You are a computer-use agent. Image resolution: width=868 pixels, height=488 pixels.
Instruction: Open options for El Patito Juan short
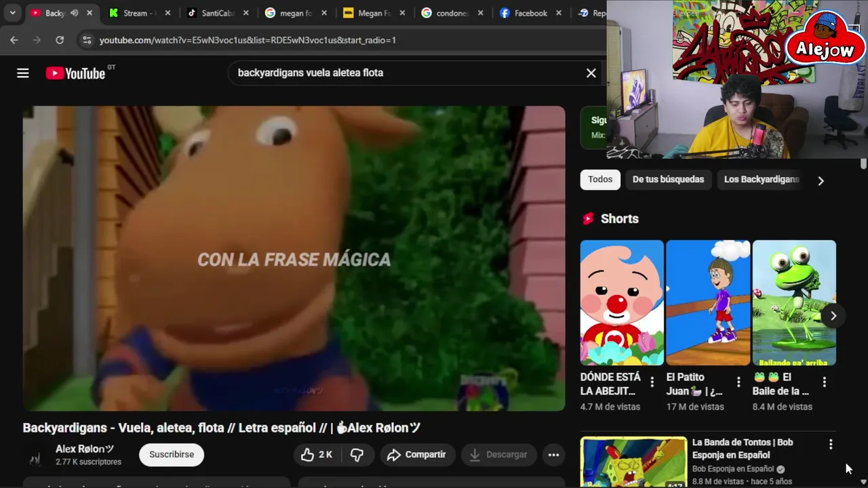point(738,382)
